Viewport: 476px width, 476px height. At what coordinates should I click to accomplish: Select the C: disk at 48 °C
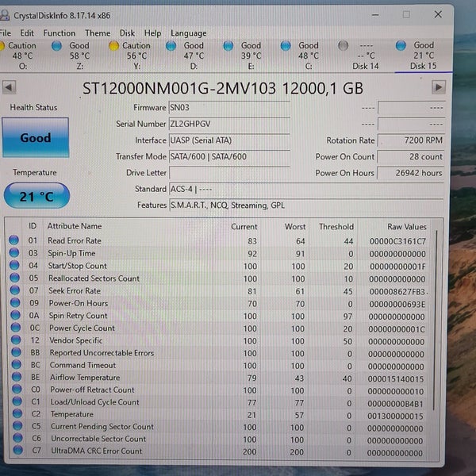tap(301, 56)
